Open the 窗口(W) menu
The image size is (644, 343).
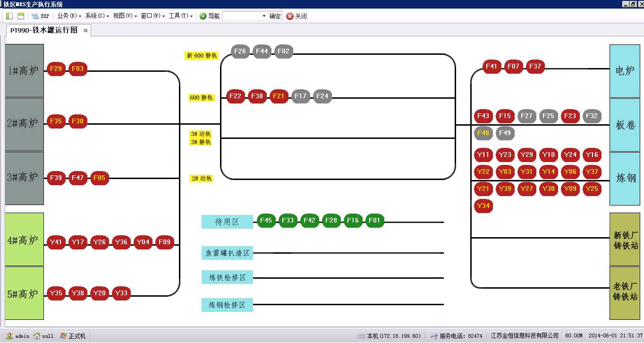click(x=153, y=16)
